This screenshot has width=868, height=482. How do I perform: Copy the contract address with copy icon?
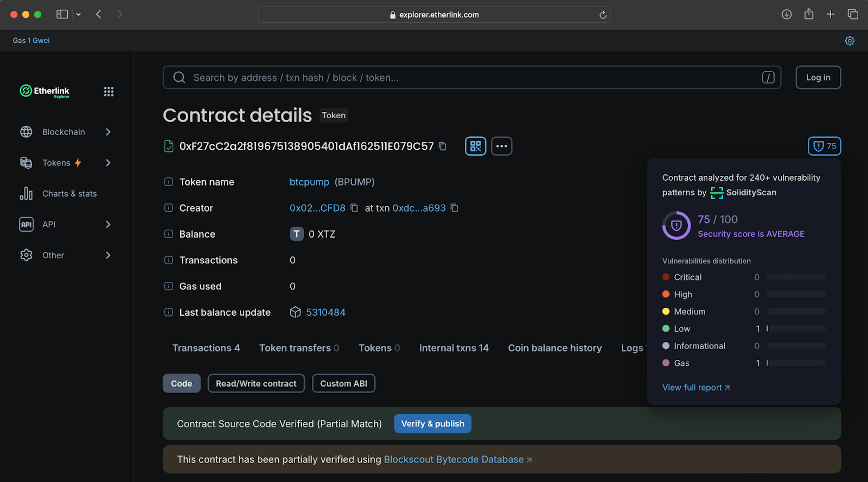tap(443, 146)
